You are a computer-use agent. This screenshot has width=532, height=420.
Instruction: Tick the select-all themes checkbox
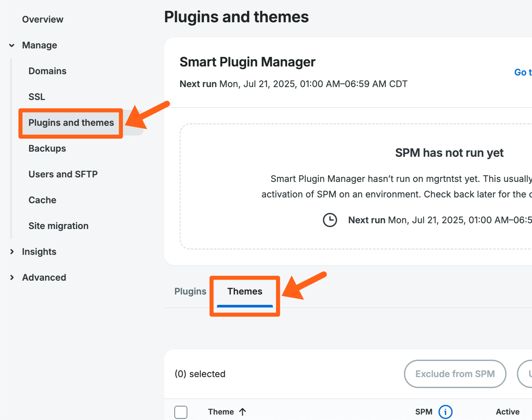(x=181, y=412)
